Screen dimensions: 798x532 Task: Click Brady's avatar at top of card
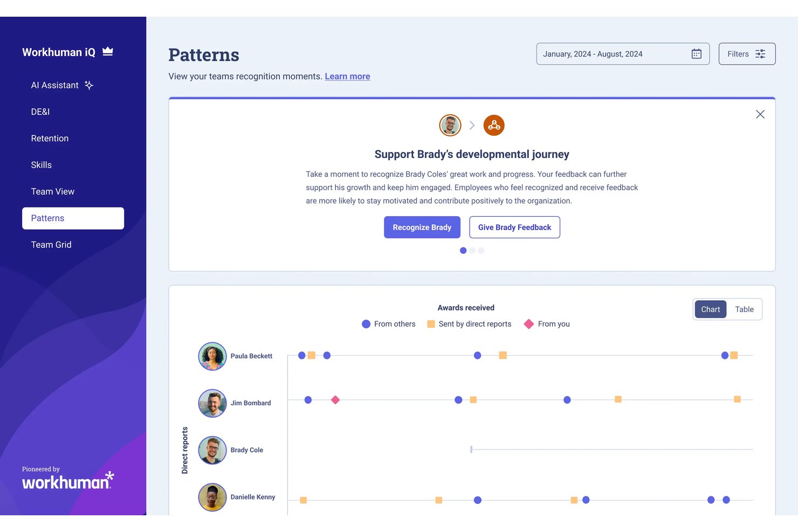pos(450,126)
